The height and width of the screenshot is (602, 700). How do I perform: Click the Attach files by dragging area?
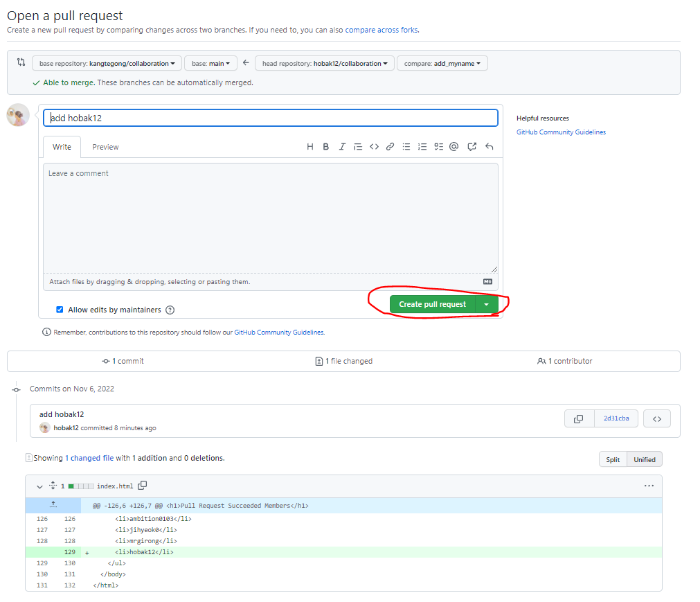tap(271, 282)
